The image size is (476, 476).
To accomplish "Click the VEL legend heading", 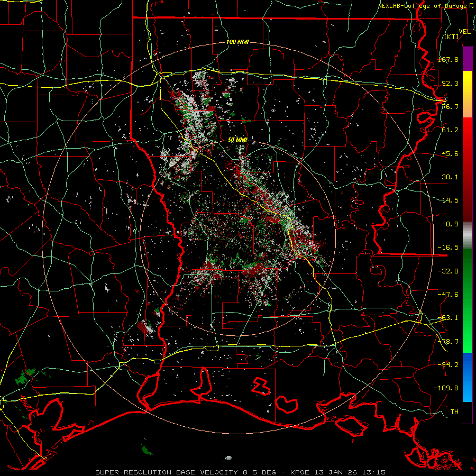I will tap(464, 32).
